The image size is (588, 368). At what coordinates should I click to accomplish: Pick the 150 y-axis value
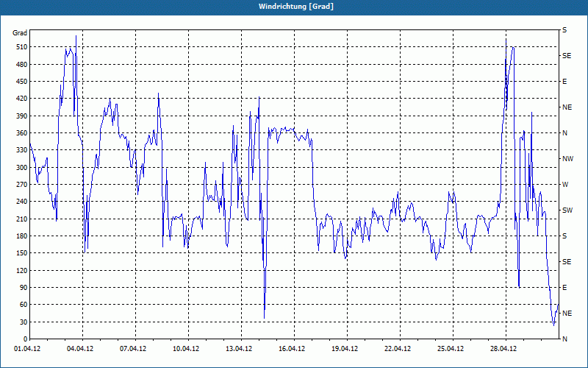(22, 253)
